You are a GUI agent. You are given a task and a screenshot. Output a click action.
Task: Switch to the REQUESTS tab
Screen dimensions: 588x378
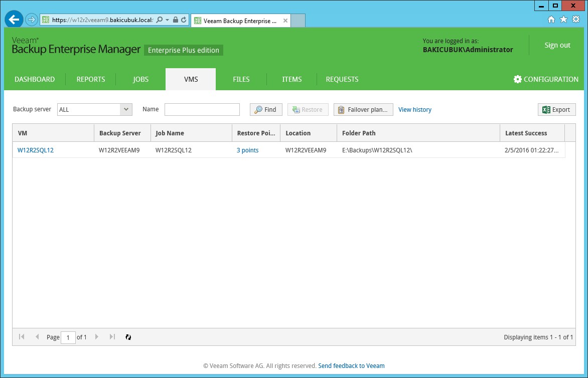[x=342, y=79]
